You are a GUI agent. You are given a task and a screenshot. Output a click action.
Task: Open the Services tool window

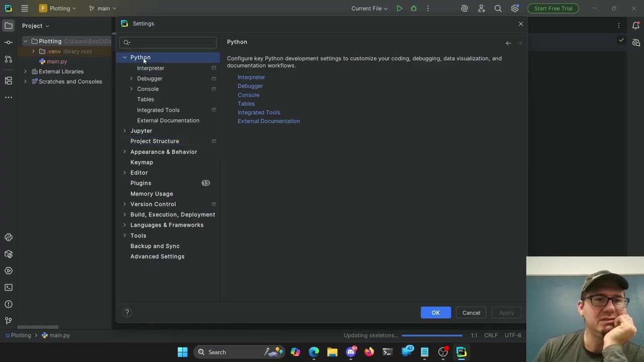tap(9, 271)
